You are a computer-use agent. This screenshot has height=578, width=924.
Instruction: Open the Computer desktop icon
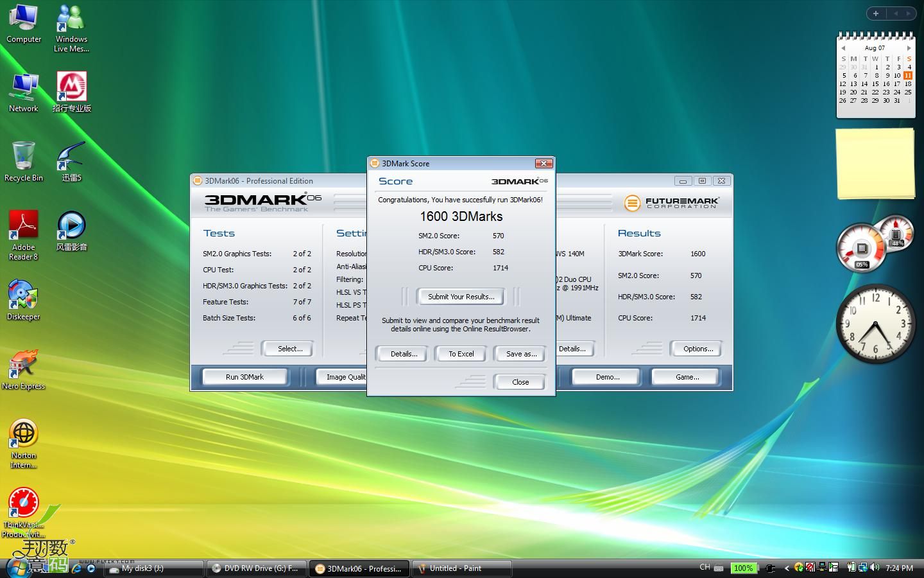click(x=24, y=24)
